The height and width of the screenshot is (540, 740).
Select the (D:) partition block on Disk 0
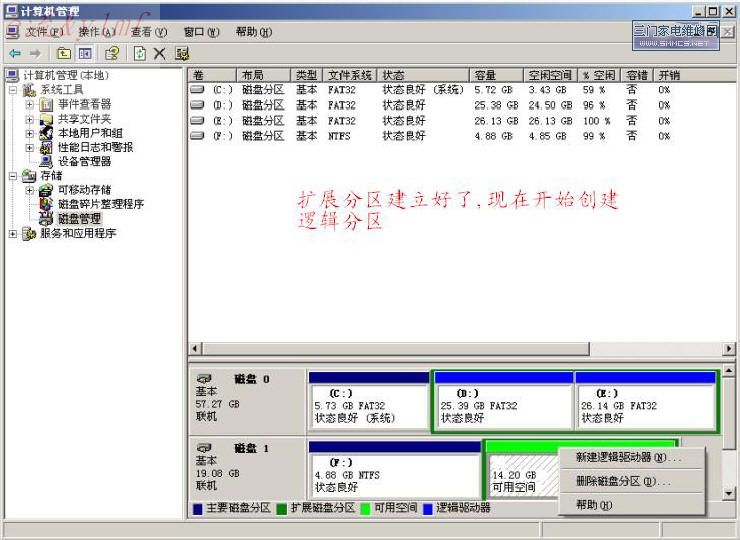503,406
